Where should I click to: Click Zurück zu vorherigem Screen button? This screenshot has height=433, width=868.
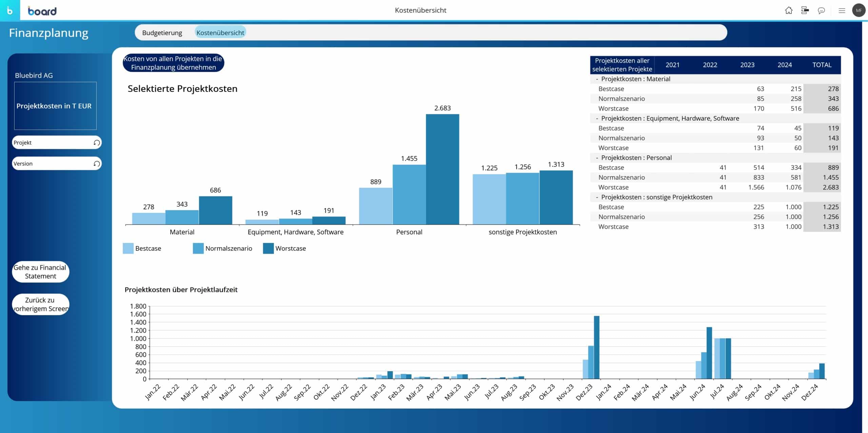pos(40,304)
